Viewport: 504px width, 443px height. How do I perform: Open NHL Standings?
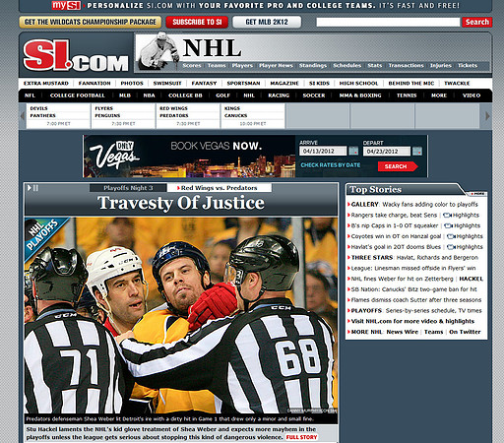pos(313,65)
